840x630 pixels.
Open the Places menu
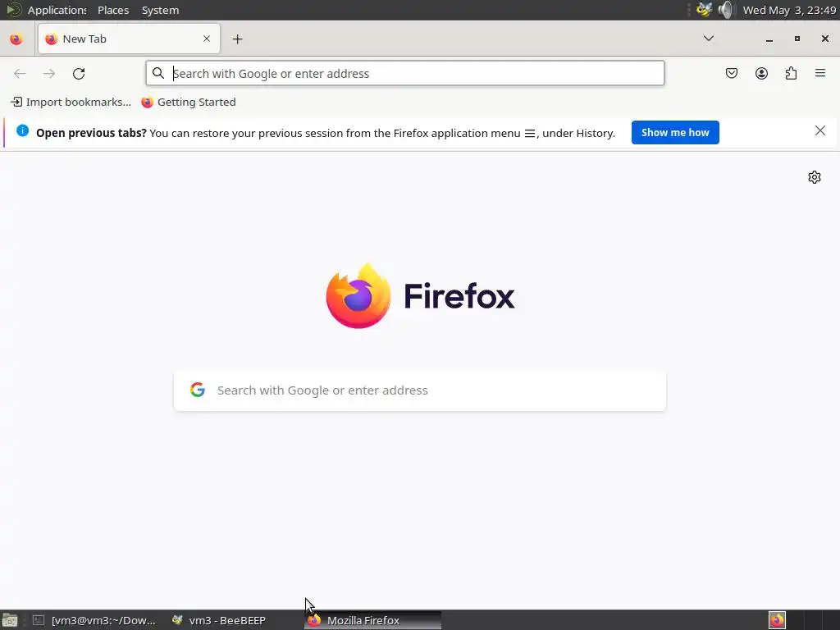[x=113, y=10]
